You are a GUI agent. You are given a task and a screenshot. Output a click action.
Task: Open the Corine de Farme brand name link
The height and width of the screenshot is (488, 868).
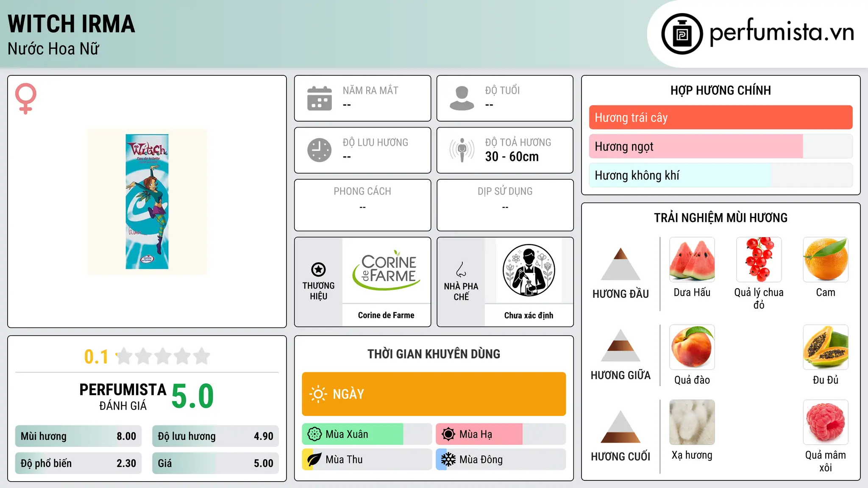point(386,315)
